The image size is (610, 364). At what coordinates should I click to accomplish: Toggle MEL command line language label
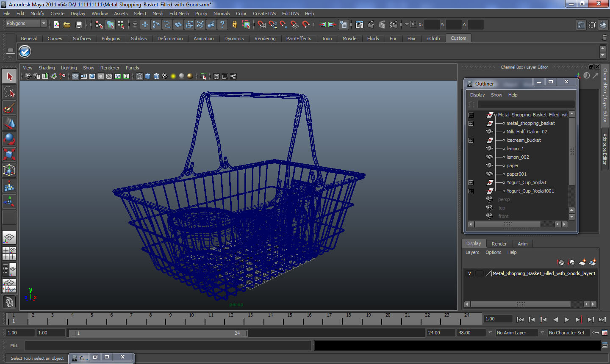pyautogui.click(x=14, y=345)
